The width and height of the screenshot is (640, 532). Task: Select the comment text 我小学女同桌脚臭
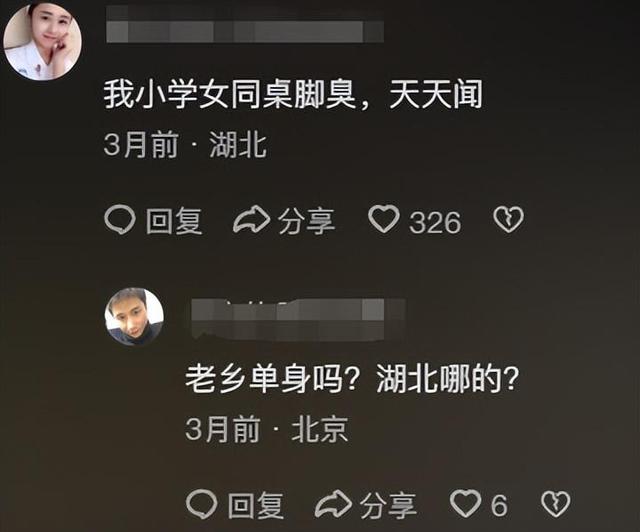point(229,95)
